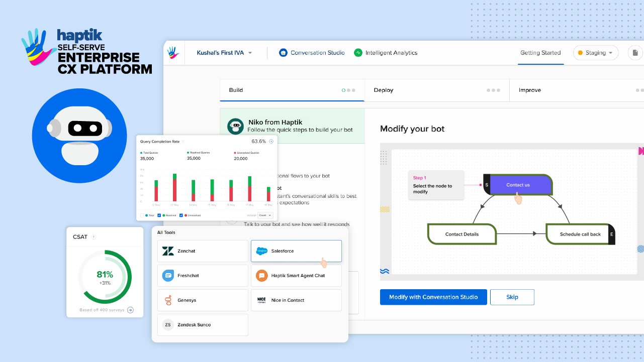
Task: Select Nice in Contact tool
Action: tap(296, 300)
